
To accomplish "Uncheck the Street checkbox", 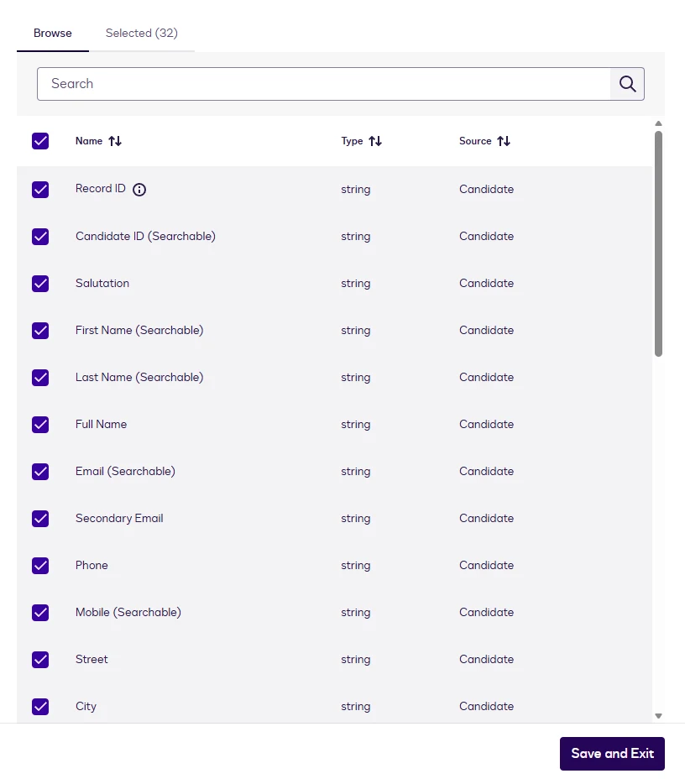I will point(40,660).
